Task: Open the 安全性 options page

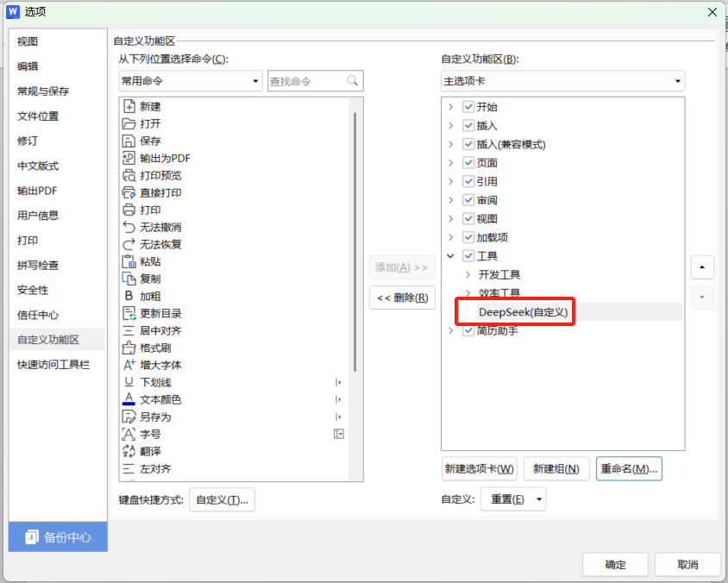Action: point(33,290)
